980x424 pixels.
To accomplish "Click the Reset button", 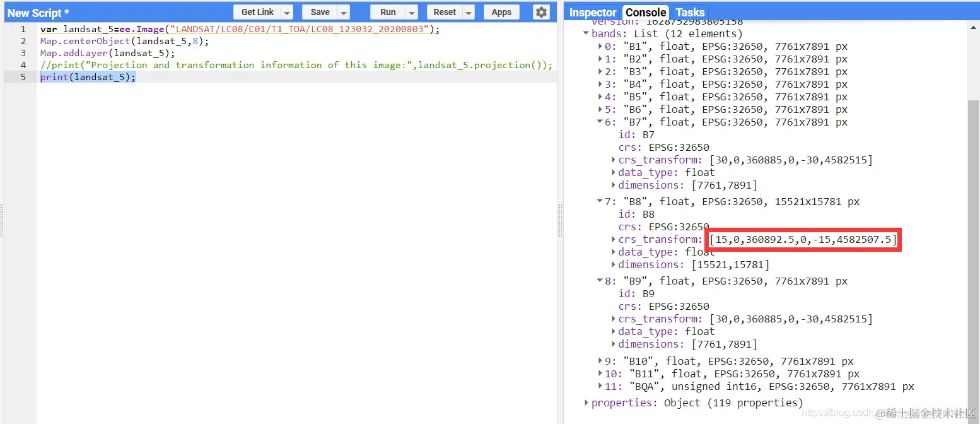I will pos(445,12).
